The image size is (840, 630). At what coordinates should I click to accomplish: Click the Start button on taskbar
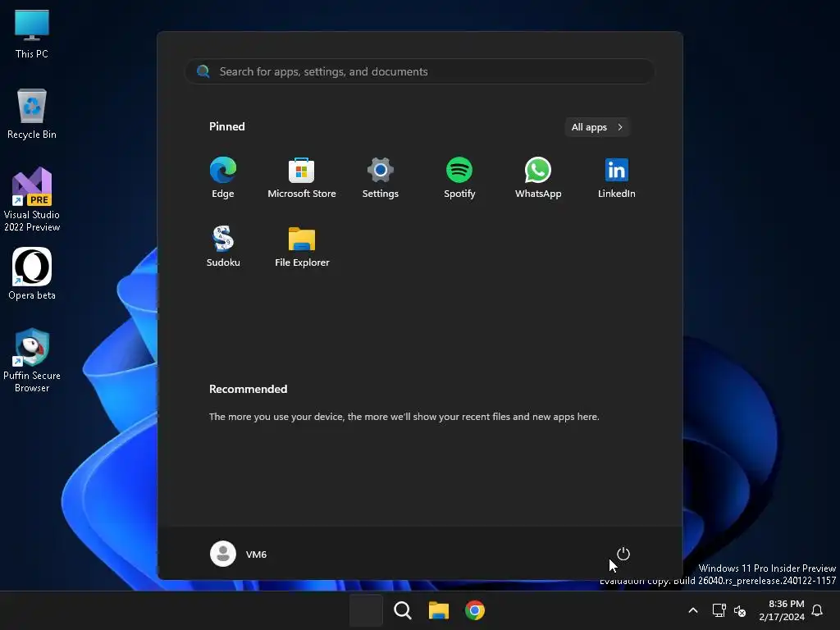pyautogui.click(x=366, y=610)
